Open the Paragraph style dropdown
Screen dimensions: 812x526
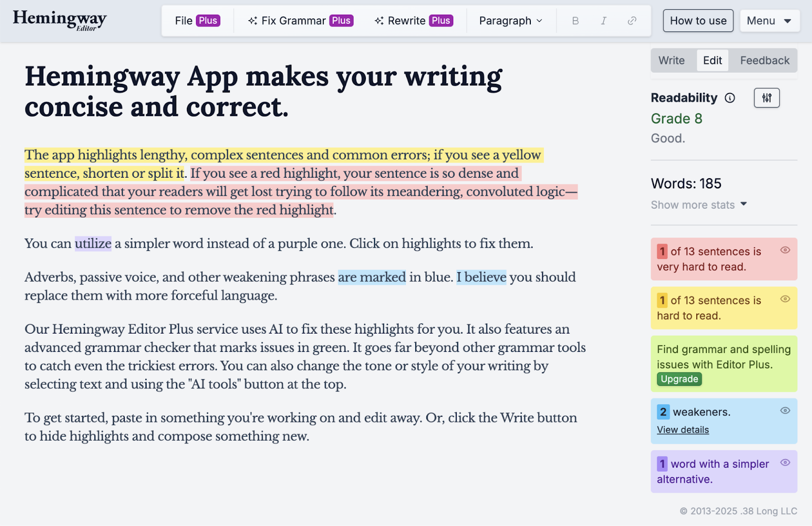[x=511, y=21]
